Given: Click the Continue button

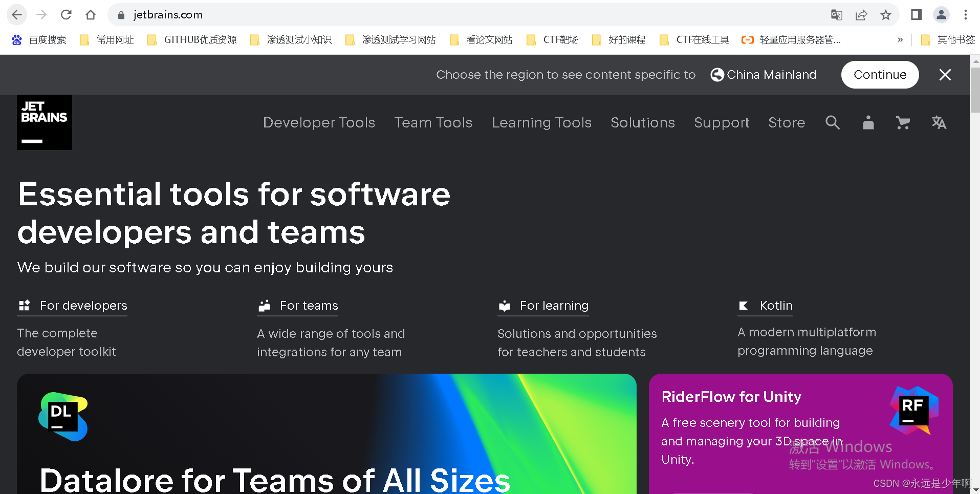Looking at the screenshot, I should click(880, 75).
